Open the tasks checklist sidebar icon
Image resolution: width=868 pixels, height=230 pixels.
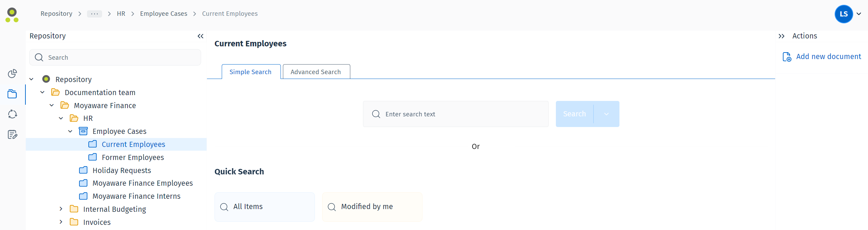coord(12,134)
